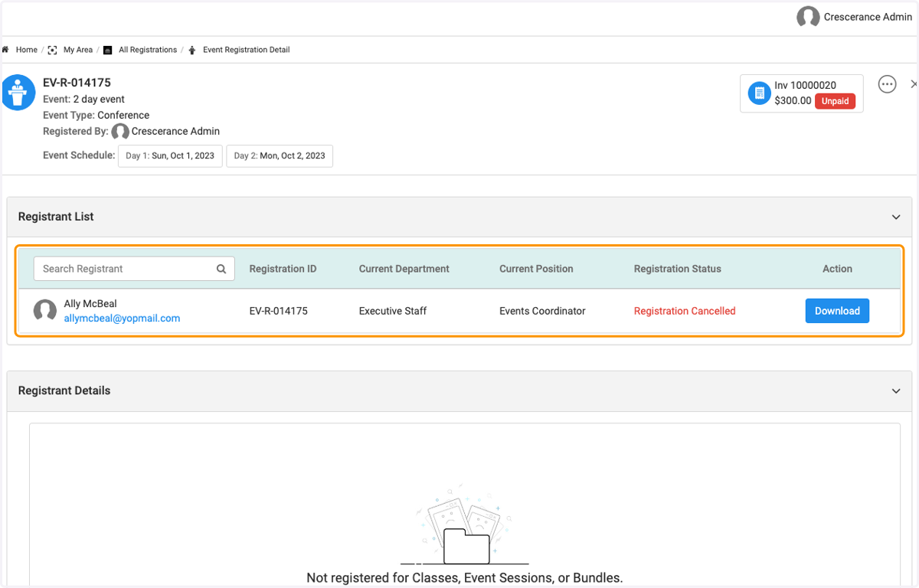
Task: Click the Action column header
Action: point(837,269)
